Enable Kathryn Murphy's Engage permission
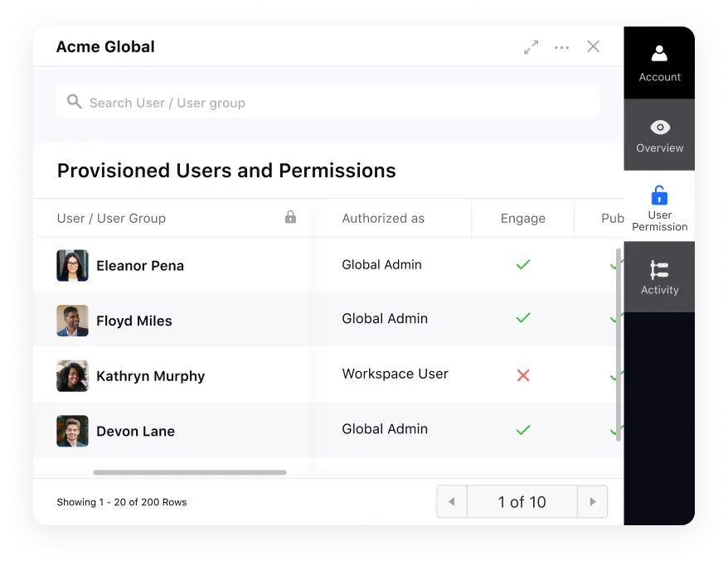This screenshot has width=728, height=565. (522, 375)
